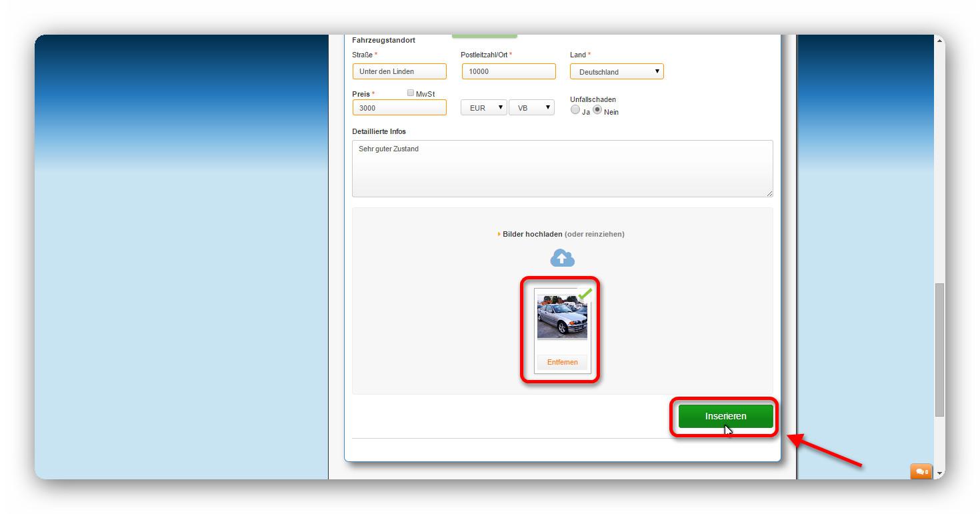Enable the MwSt checkbox
Viewport: 980px width, 514px height.
pyautogui.click(x=411, y=93)
